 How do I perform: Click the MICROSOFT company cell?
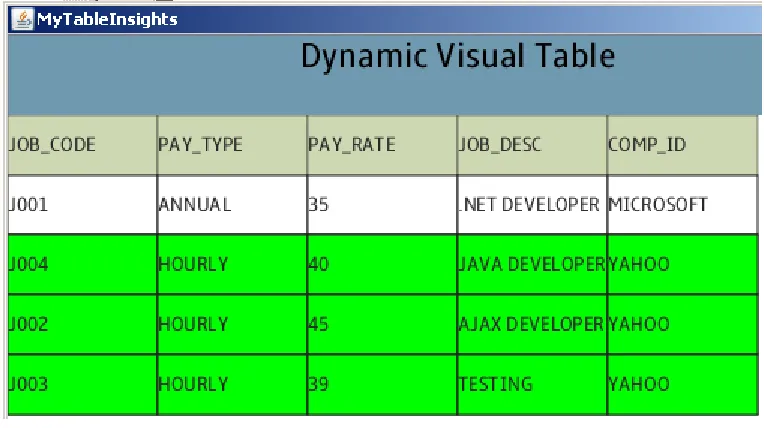[x=683, y=205]
